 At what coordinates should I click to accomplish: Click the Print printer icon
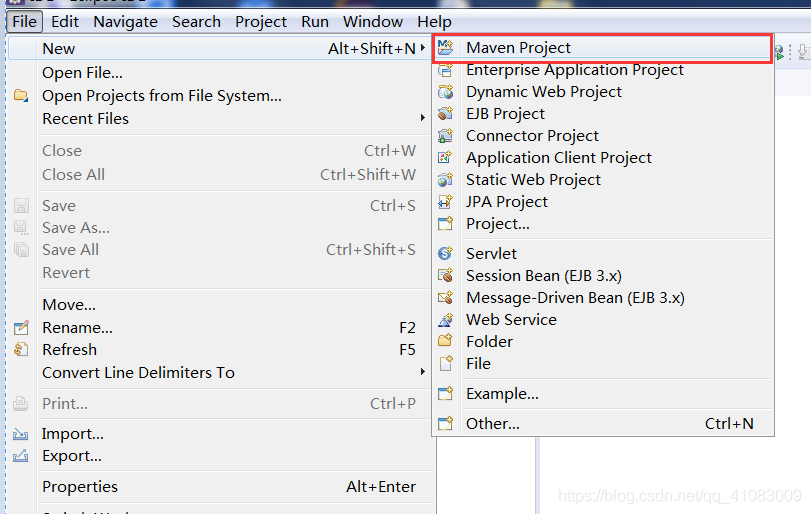click(21, 403)
